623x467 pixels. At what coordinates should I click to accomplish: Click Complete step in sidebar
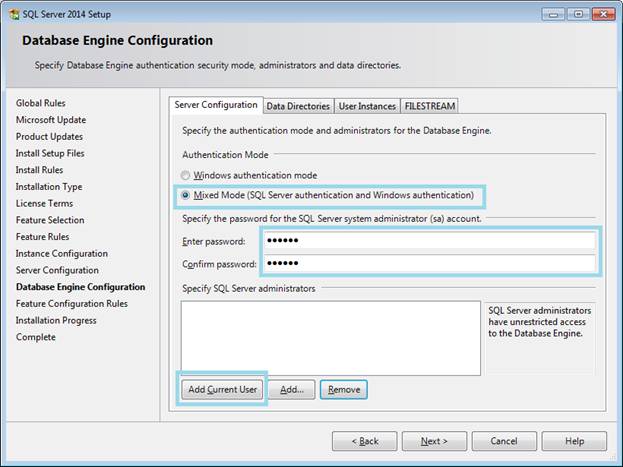pos(36,337)
